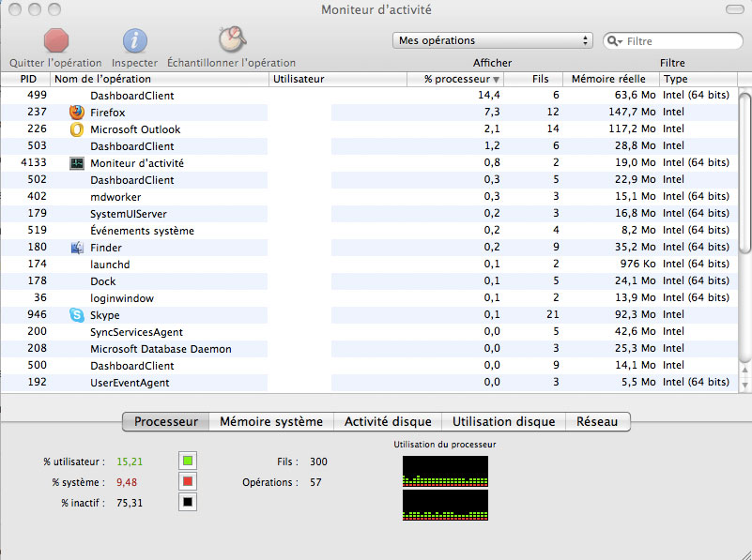The height and width of the screenshot is (560, 752).
Task: Sort by the PID column header
Action: [x=25, y=79]
